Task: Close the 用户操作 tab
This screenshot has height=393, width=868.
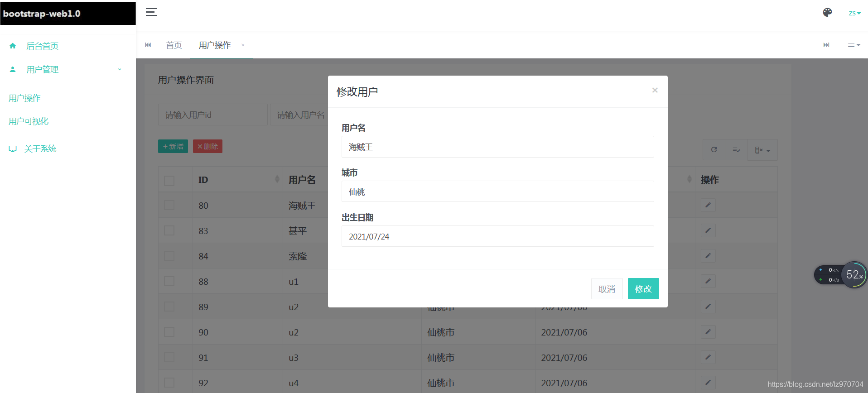Action: (243, 45)
